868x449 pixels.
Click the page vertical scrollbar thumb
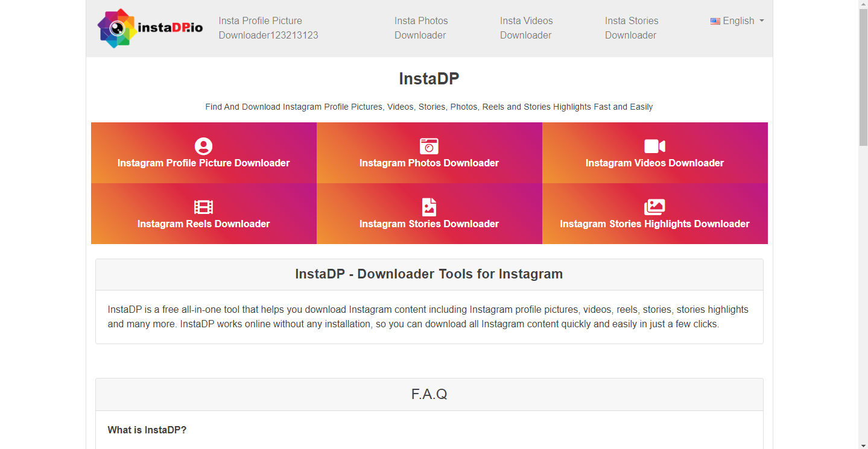[x=863, y=77]
